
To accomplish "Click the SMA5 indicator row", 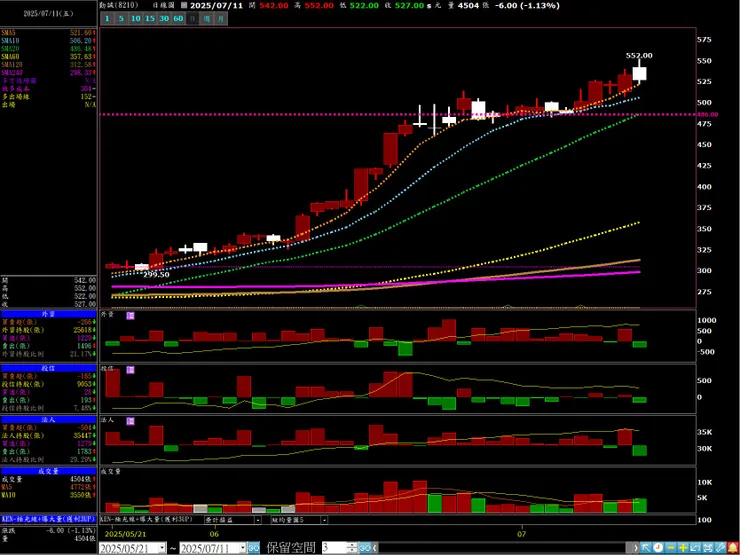I will [x=49, y=33].
